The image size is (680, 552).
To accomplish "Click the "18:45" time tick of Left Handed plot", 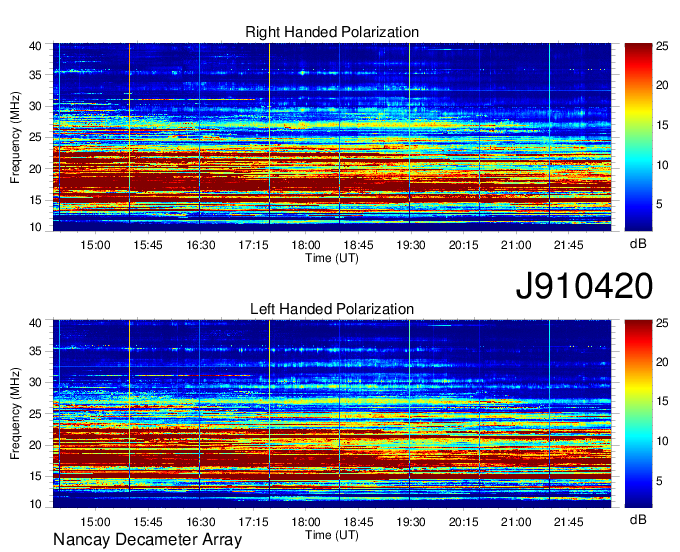I will tap(359, 522).
